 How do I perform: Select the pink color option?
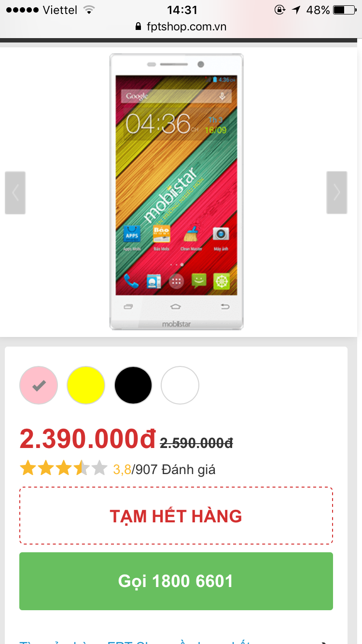pos(39,385)
